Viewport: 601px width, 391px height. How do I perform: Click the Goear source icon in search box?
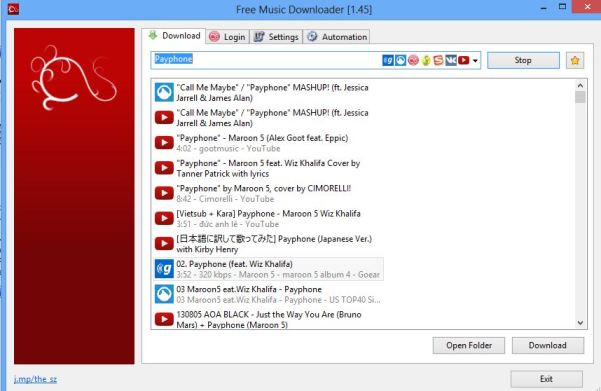(x=388, y=60)
